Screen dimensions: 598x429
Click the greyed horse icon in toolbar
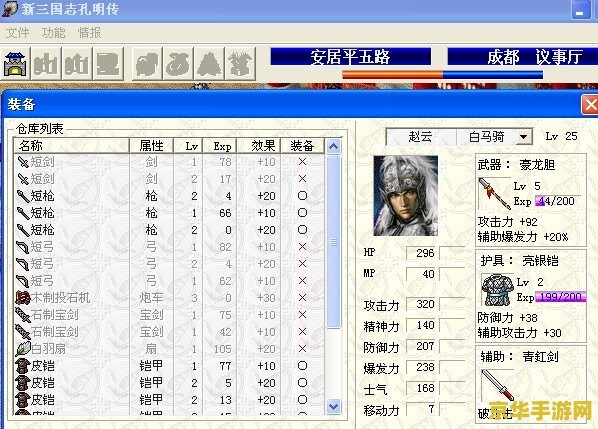click(x=148, y=64)
